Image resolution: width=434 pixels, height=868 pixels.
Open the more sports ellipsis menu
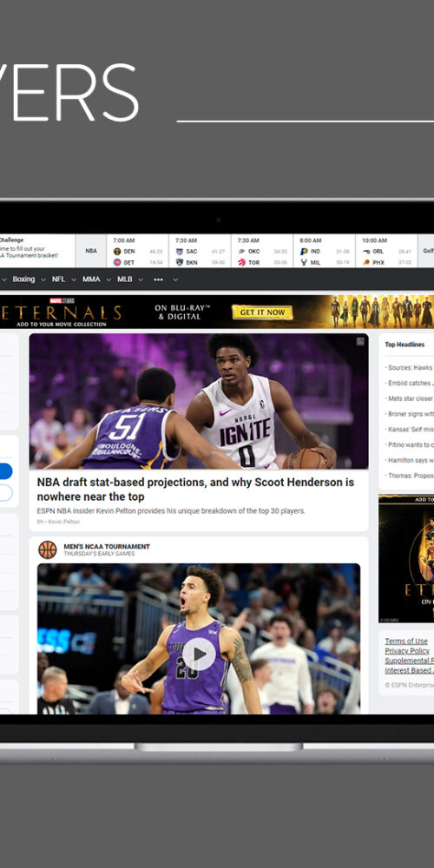[x=158, y=279]
